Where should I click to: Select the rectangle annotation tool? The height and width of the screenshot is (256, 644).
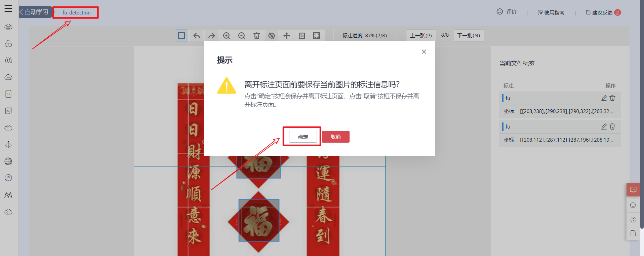pyautogui.click(x=182, y=35)
